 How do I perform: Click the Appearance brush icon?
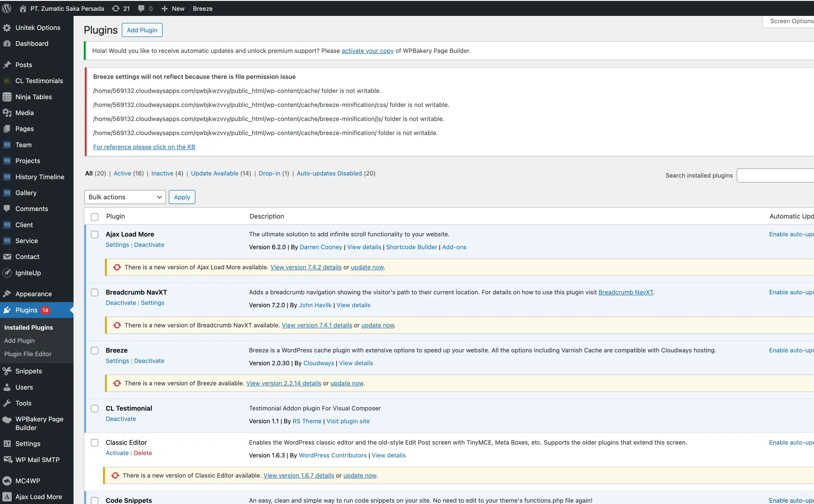tap(7, 294)
